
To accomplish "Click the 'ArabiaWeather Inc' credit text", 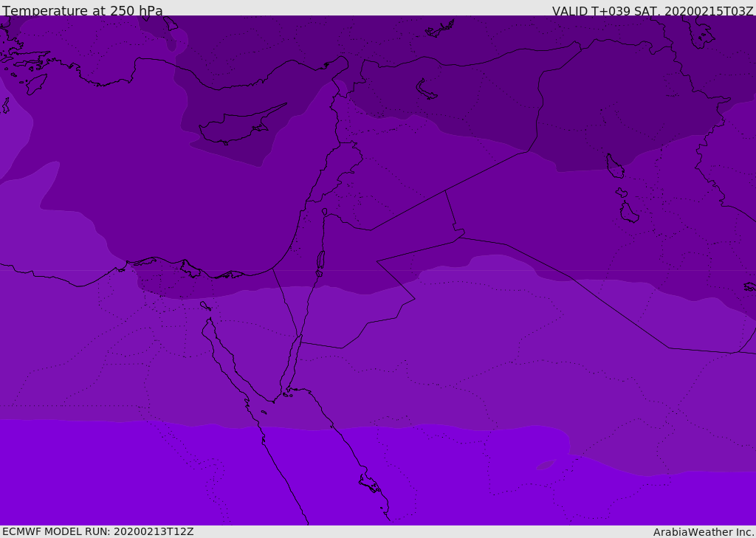I will (x=703, y=532).
